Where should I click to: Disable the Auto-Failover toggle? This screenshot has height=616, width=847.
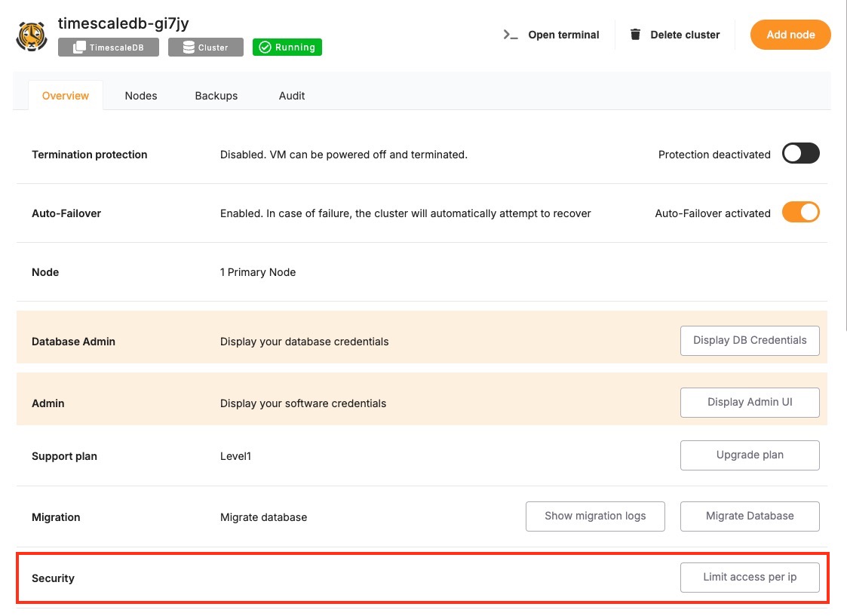(x=800, y=213)
